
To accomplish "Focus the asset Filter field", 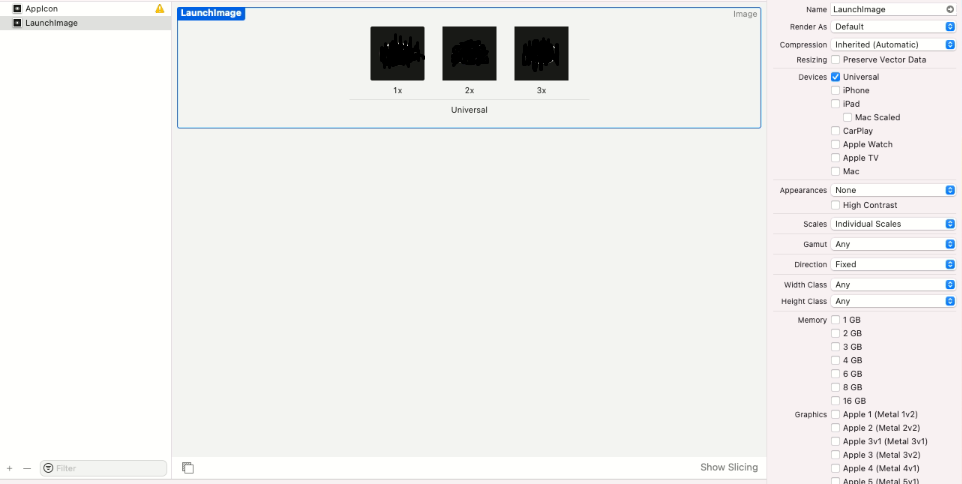I will (x=104, y=468).
